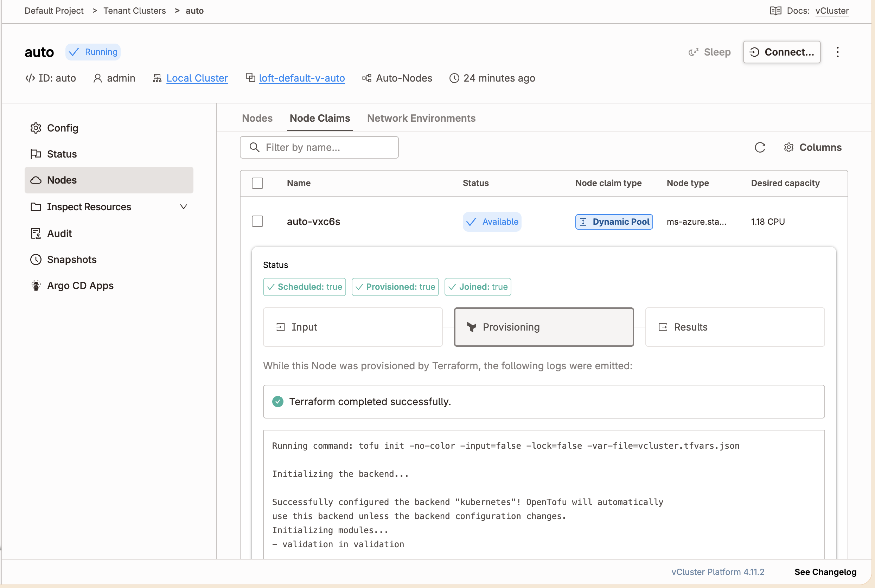This screenshot has height=588, width=875.
Task: Select the Node Claims tab
Action: (320, 118)
